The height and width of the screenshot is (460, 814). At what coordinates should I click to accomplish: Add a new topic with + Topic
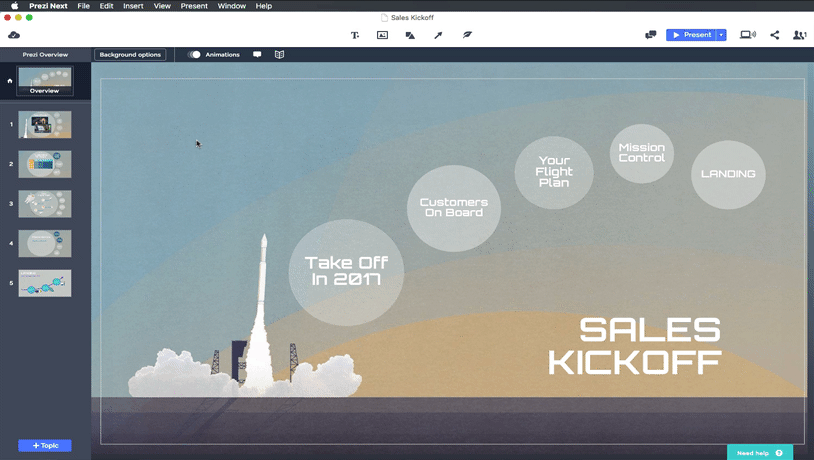point(45,445)
